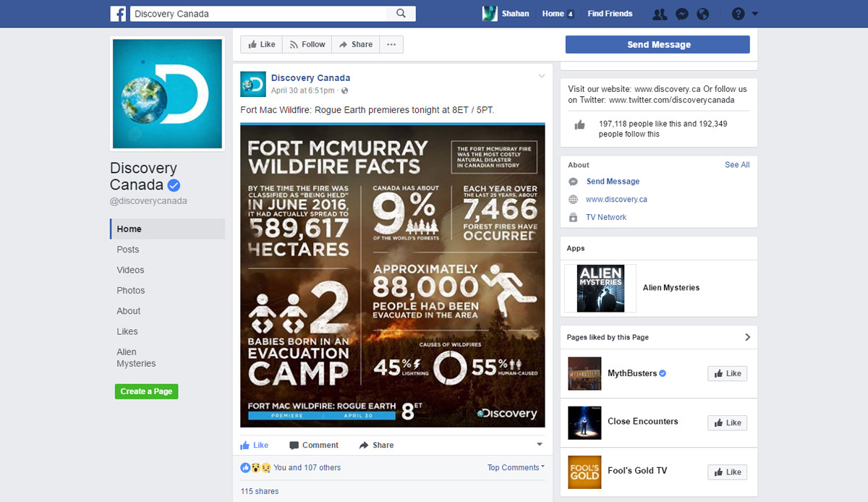Click the blue verified badge beside Discovery Canada
The image size is (868, 502).
pyautogui.click(x=174, y=185)
